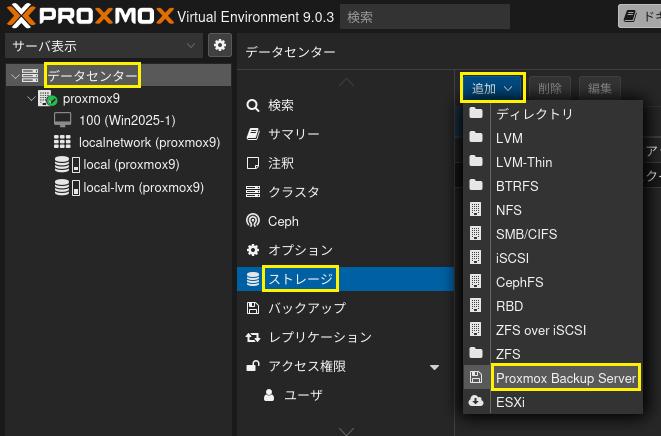
Task: Click the folder icon beside ディレクトリ
Action: [x=476, y=113]
